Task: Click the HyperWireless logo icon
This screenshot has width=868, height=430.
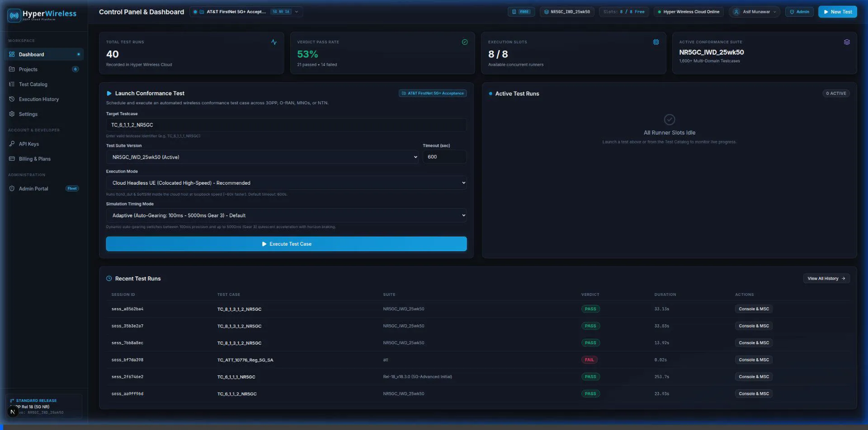Action: point(14,15)
